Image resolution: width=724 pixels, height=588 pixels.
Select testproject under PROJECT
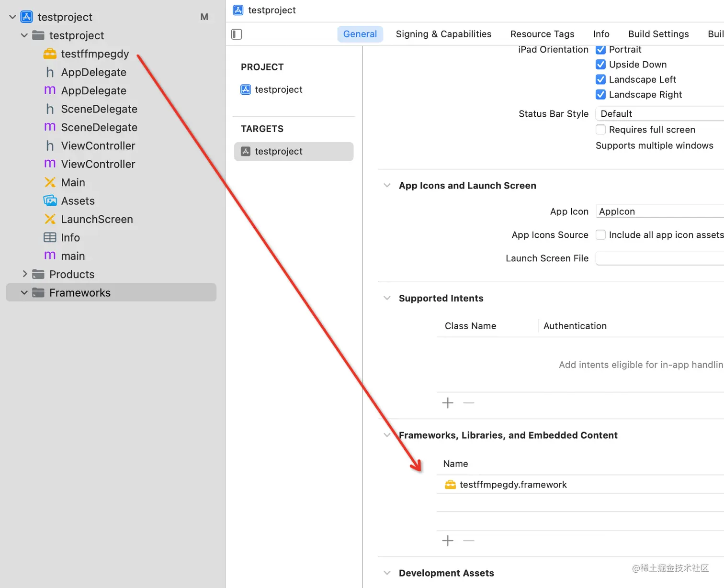click(278, 89)
